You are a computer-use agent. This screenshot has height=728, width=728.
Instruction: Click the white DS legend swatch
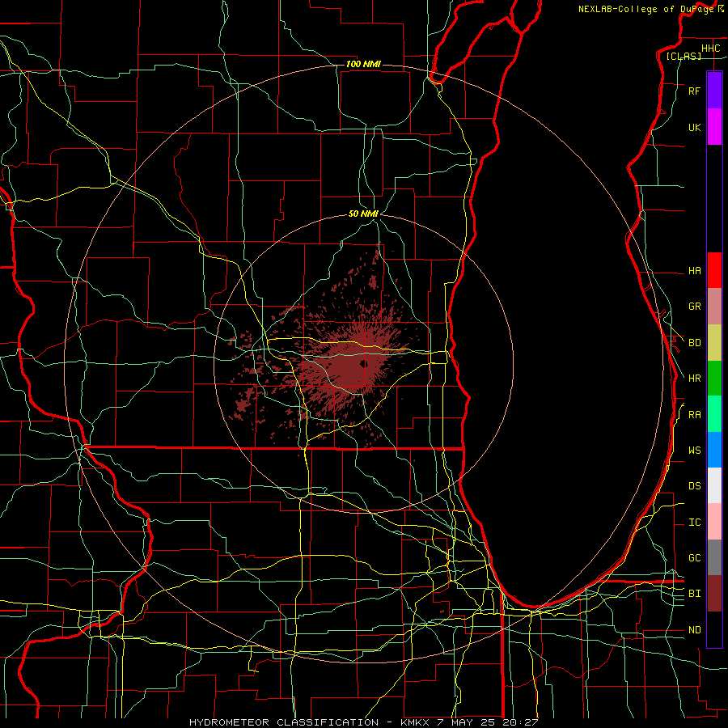click(714, 485)
